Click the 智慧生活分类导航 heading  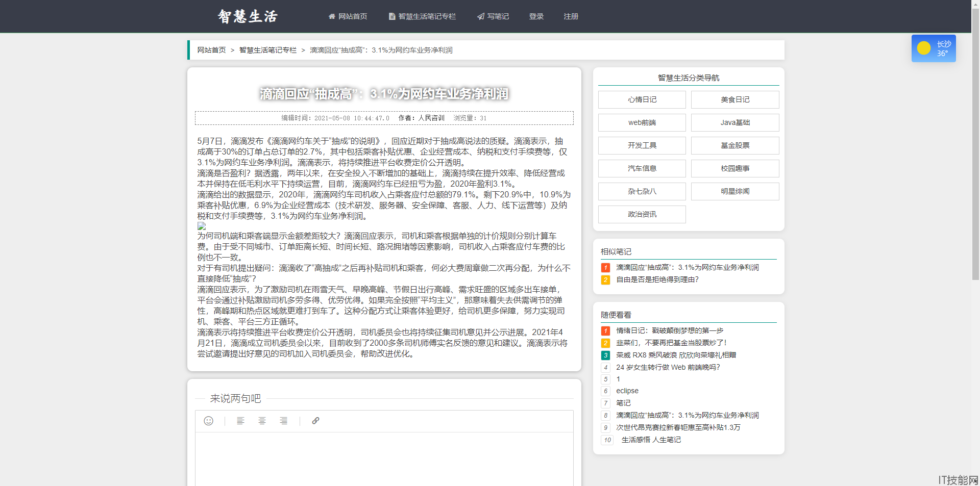[x=689, y=78]
